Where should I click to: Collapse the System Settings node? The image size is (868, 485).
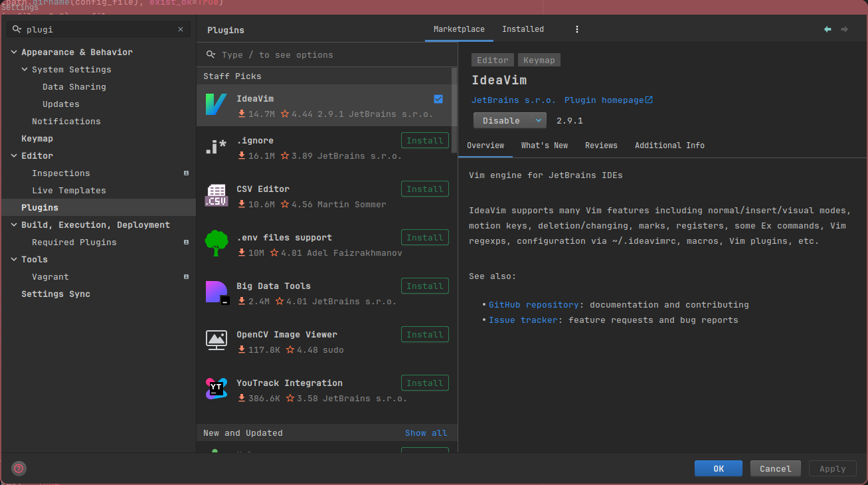(x=25, y=69)
